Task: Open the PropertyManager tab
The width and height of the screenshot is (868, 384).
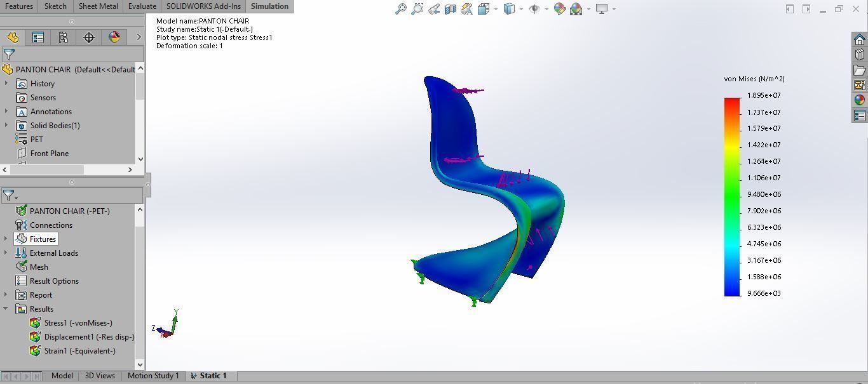Action: [x=38, y=37]
